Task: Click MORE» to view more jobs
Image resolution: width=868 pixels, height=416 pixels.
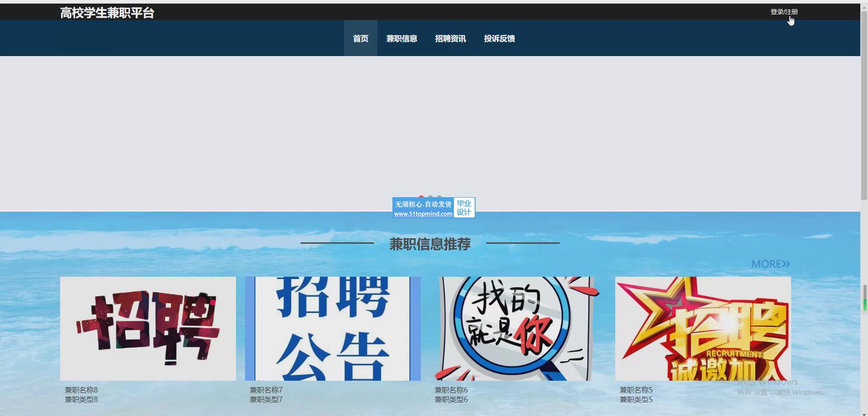Action: (770, 264)
